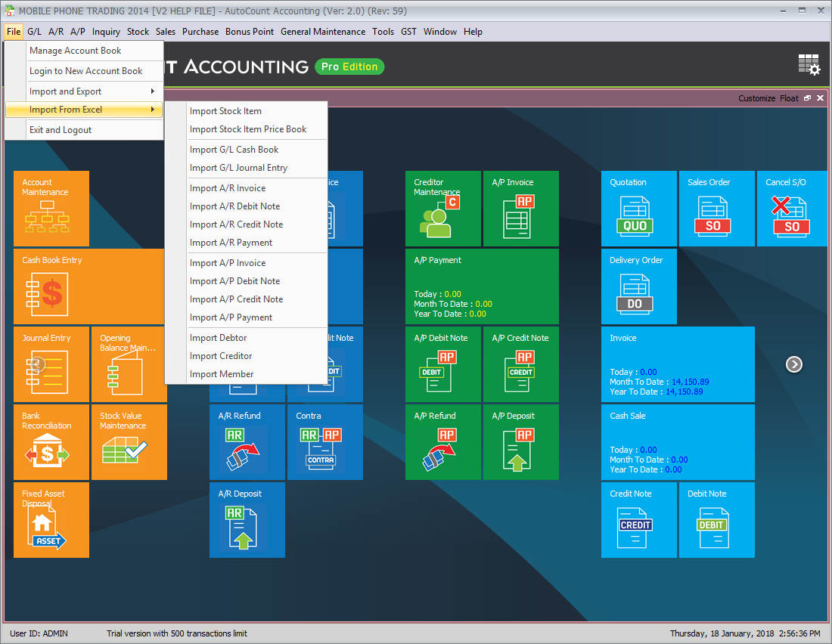The image size is (832, 644).
Task: Close the dashboard panel
Action: point(821,98)
